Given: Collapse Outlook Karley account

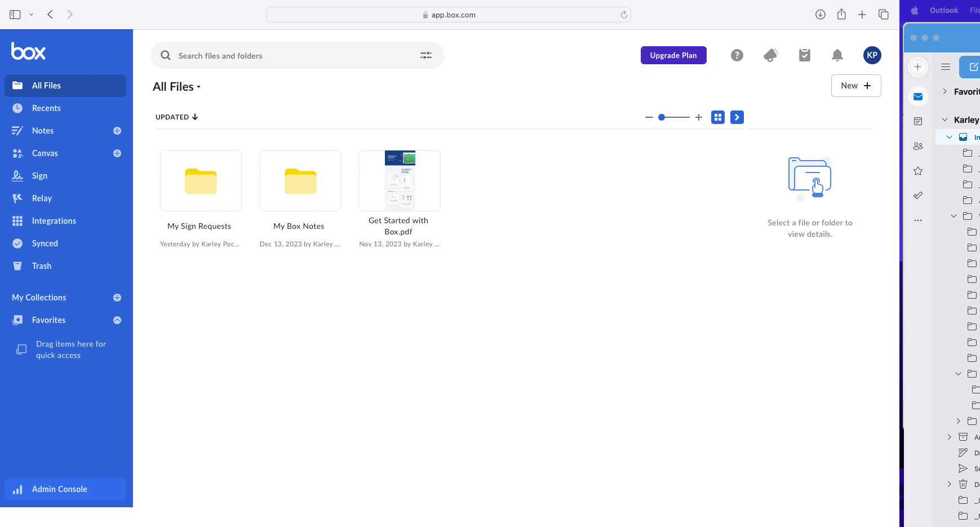Looking at the screenshot, I should [945, 119].
